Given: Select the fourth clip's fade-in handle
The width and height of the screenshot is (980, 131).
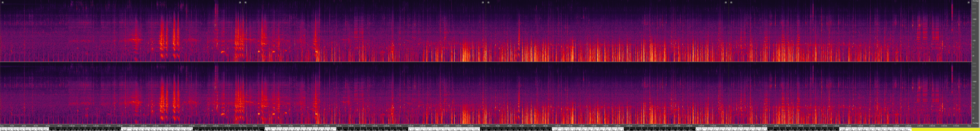Looking at the screenshot, I should pos(731,2).
